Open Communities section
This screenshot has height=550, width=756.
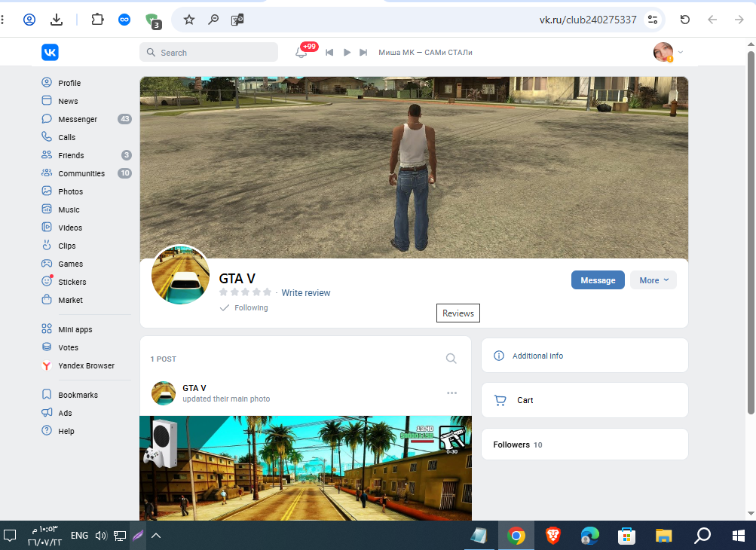87,173
